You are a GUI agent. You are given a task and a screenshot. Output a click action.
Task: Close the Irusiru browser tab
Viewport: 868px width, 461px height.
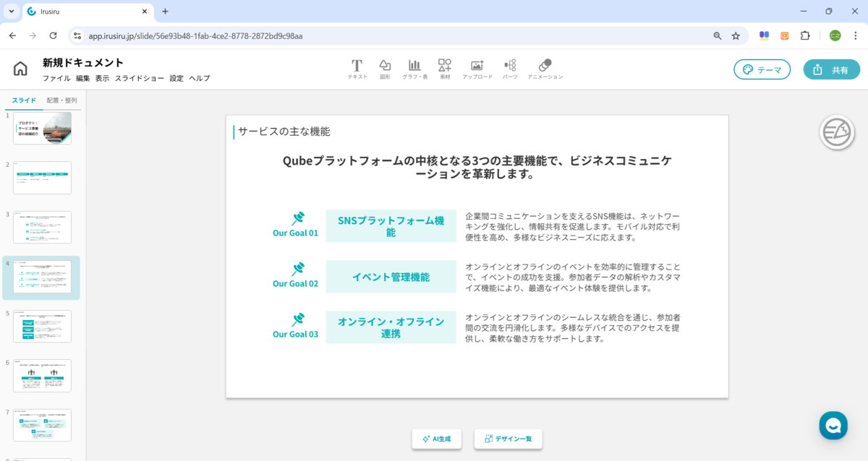tap(145, 12)
